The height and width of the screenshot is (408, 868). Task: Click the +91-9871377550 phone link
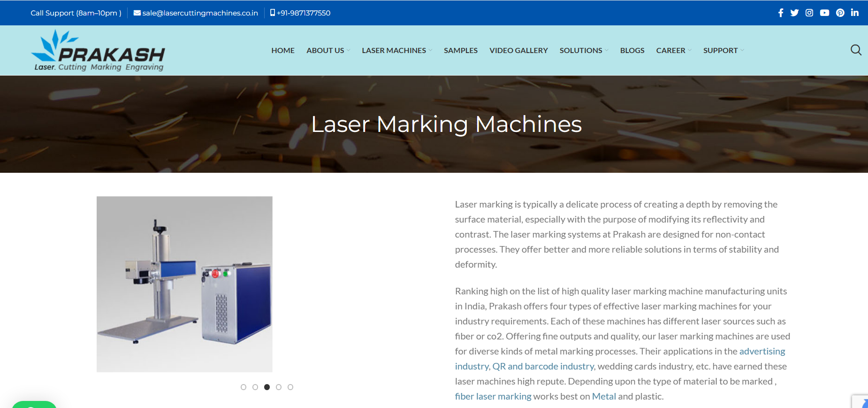(304, 13)
